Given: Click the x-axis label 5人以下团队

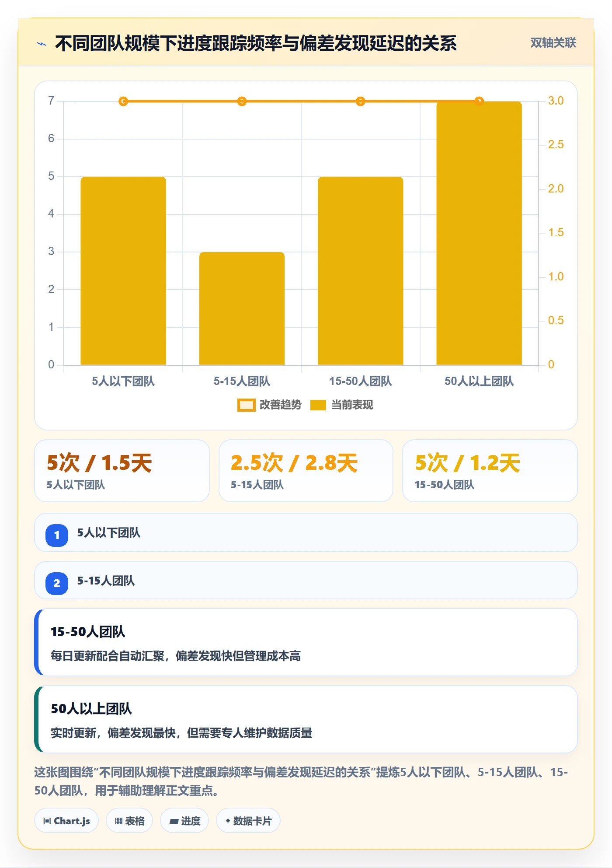Looking at the screenshot, I should pos(123,381).
